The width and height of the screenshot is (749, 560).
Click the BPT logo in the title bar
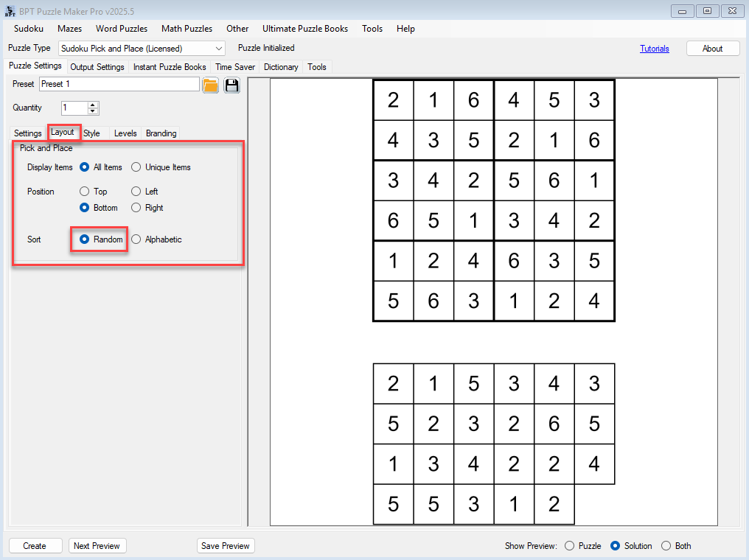tap(9, 10)
